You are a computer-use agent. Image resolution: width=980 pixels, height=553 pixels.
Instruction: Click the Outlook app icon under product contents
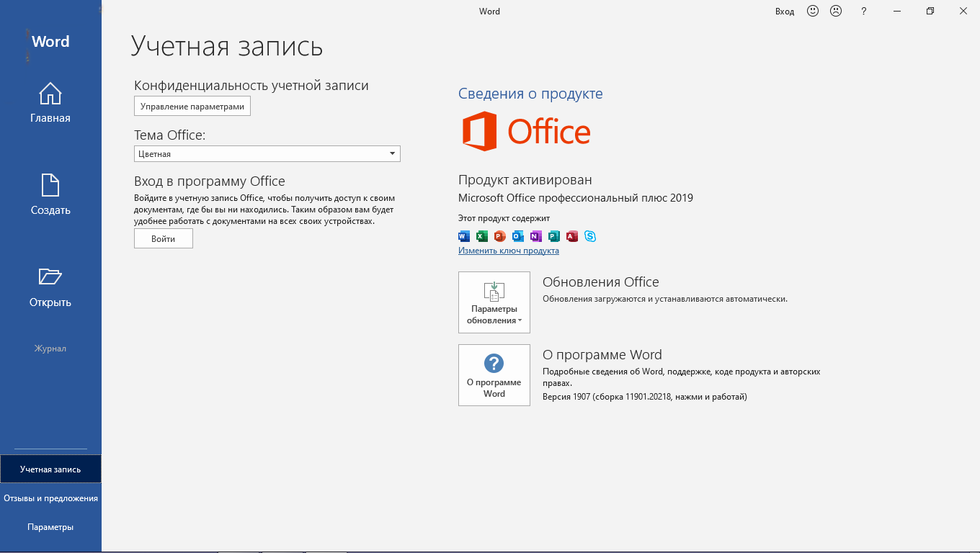click(518, 236)
